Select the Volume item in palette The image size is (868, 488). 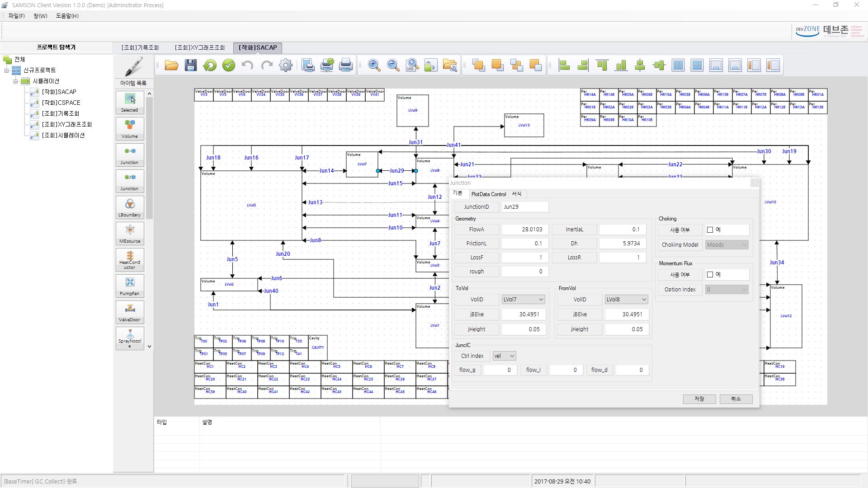tap(130, 128)
